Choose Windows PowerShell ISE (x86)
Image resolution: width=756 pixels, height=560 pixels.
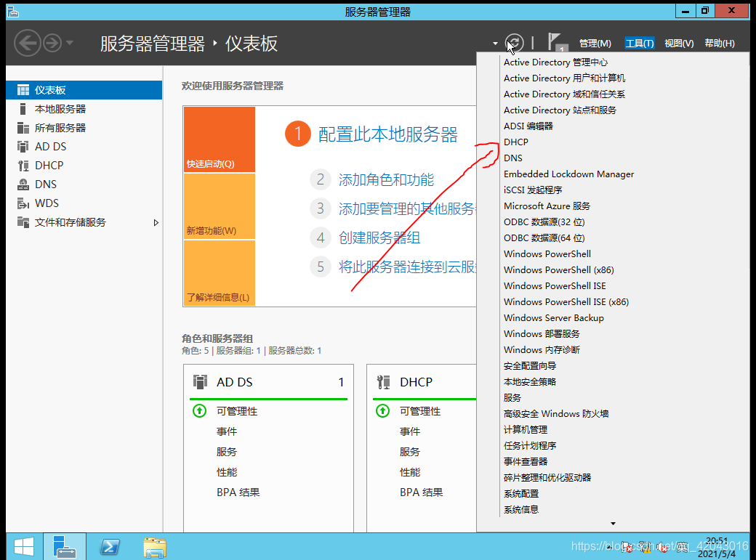[x=566, y=301]
